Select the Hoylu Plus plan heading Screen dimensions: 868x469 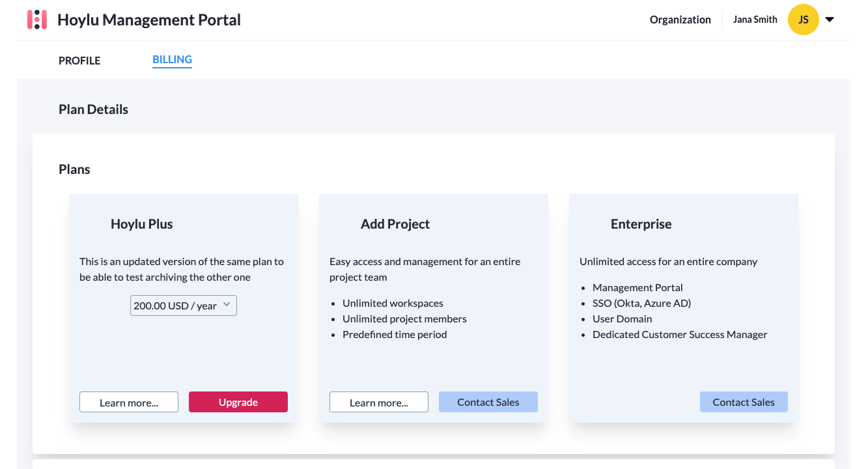click(x=142, y=224)
